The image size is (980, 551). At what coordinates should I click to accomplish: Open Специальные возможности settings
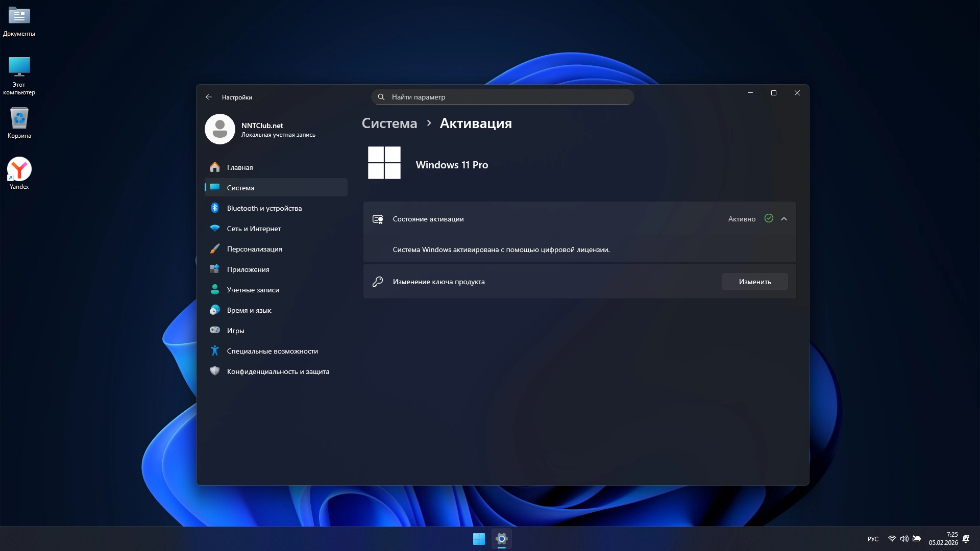click(x=272, y=351)
